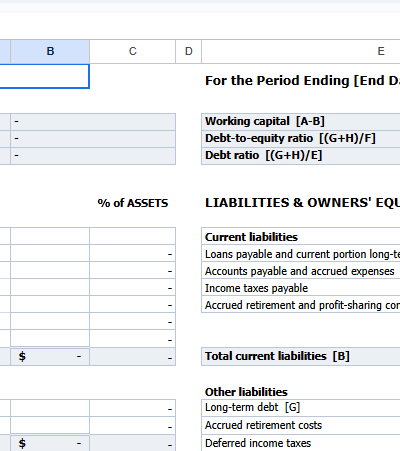Click column B cell in Working capital row
The height and width of the screenshot is (451, 400).
93,122
